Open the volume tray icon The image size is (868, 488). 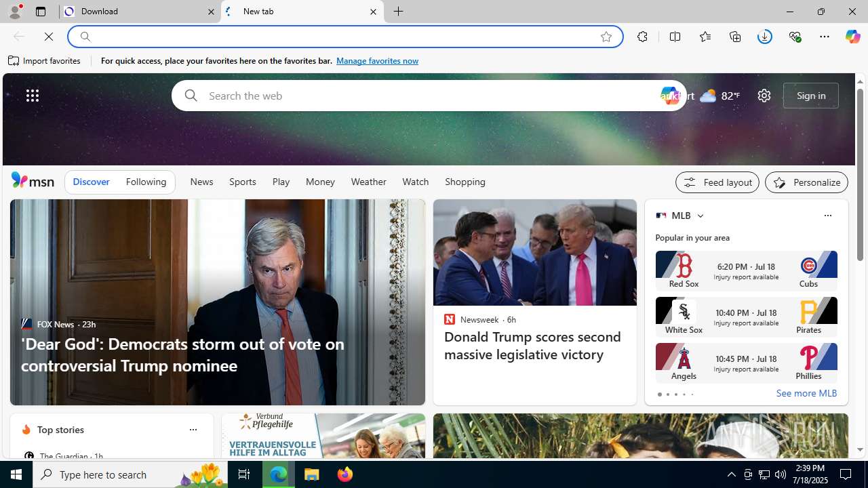tap(781, 474)
